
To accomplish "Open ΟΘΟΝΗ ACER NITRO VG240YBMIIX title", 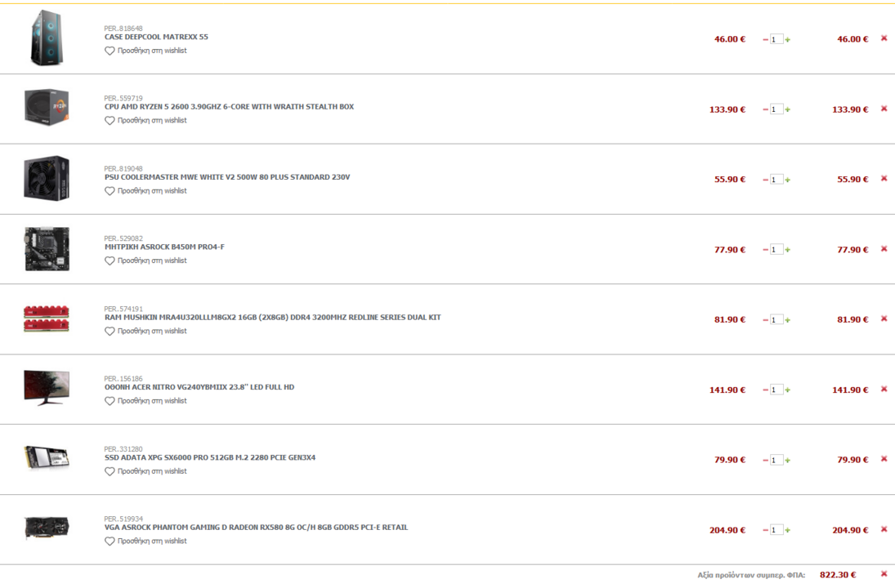I will coord(199,387).
